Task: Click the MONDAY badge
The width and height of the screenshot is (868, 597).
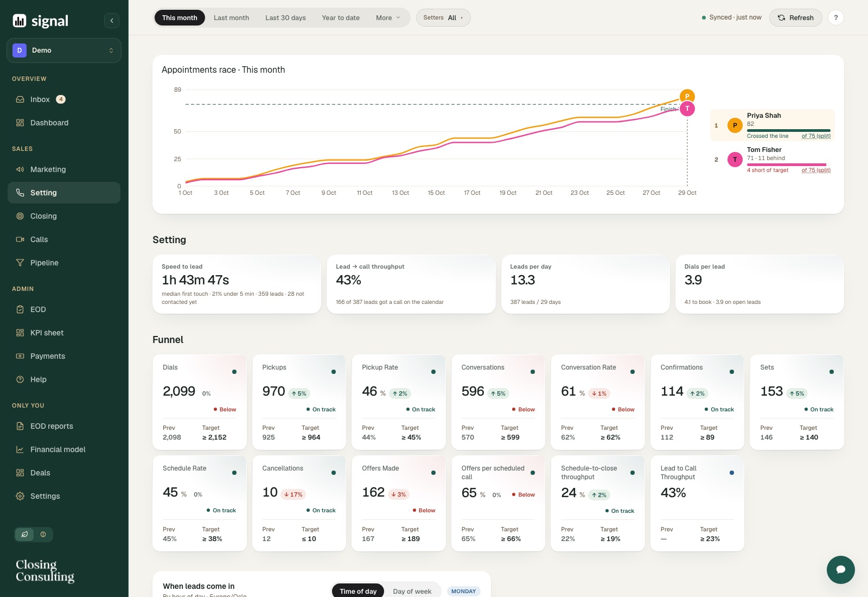Action: point(464,592)
